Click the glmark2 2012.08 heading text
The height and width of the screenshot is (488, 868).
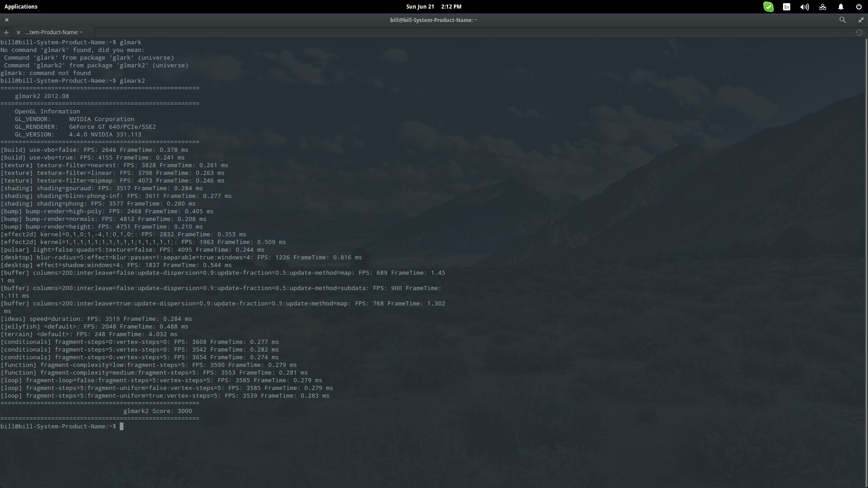[x=42, y=96]
